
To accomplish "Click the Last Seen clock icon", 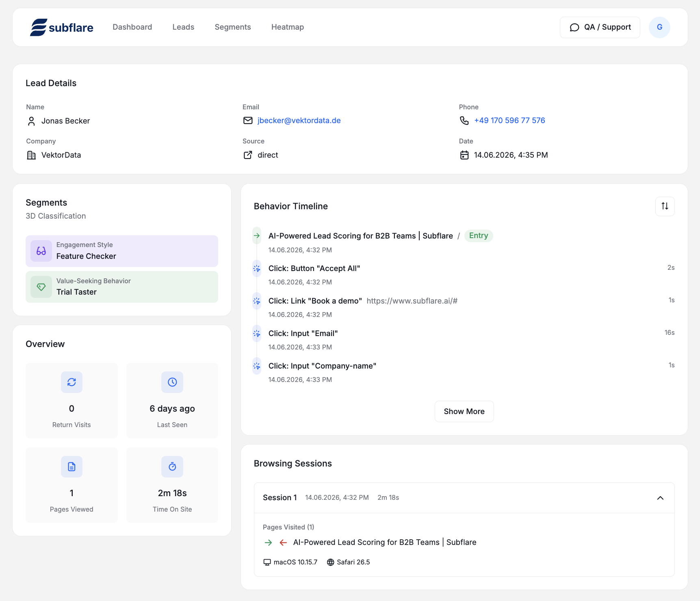I will pyautogui.click(x=172, y=382).
